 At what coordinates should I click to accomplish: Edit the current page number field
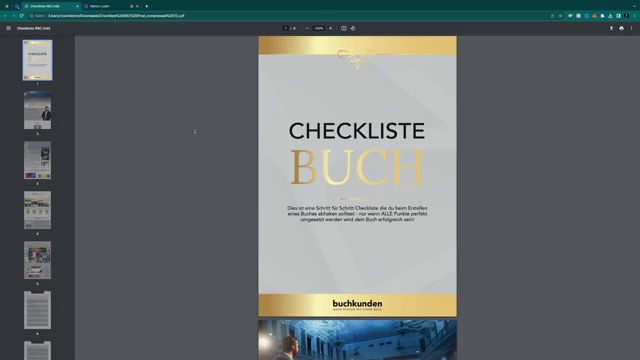[286, 29]
